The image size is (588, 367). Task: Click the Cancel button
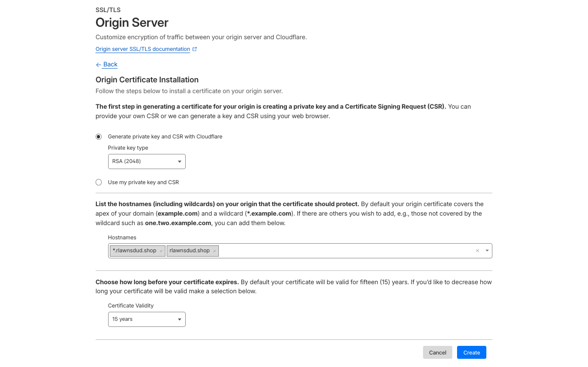click(438, 352)
